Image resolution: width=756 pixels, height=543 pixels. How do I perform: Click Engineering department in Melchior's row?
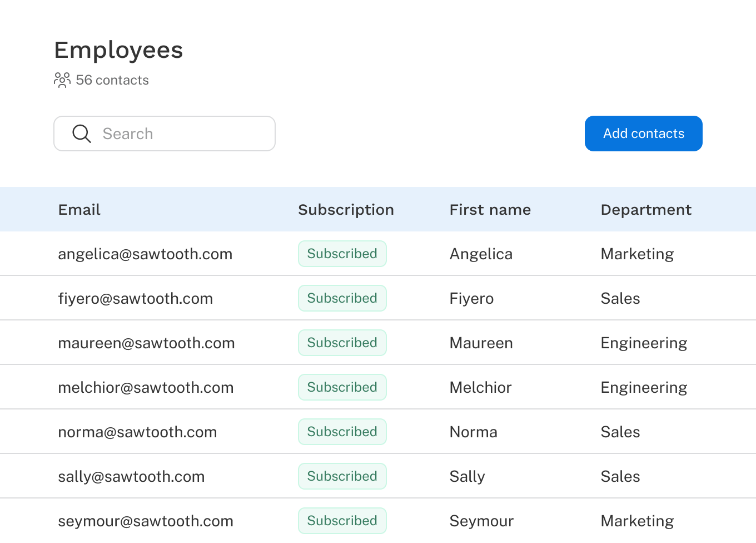(644, 388)
